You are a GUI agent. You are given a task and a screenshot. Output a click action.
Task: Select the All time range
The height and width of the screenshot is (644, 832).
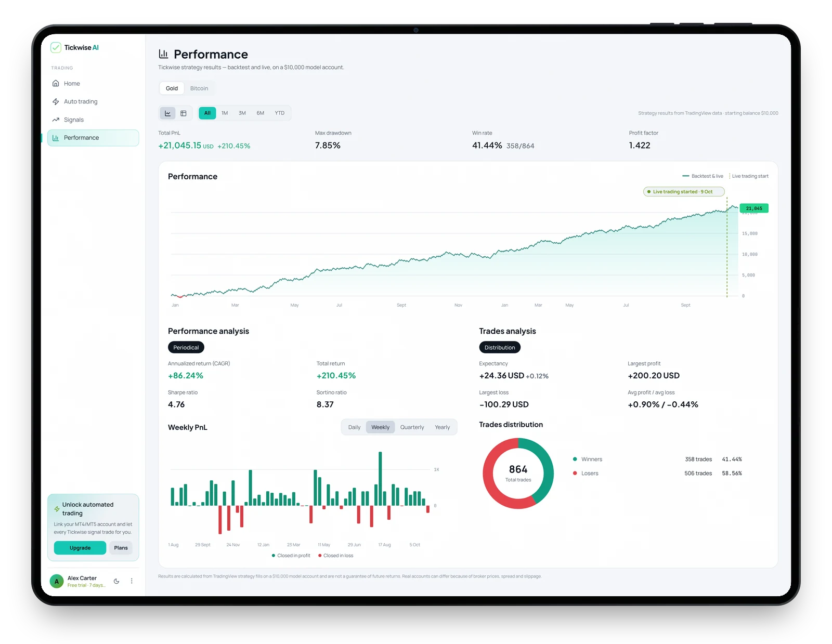[x=207, y=113]
